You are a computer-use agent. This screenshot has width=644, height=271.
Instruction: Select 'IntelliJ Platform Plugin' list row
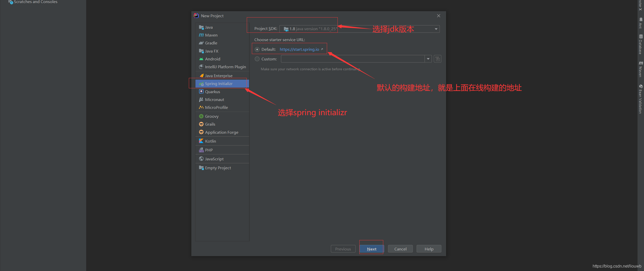tap(222, 67)
